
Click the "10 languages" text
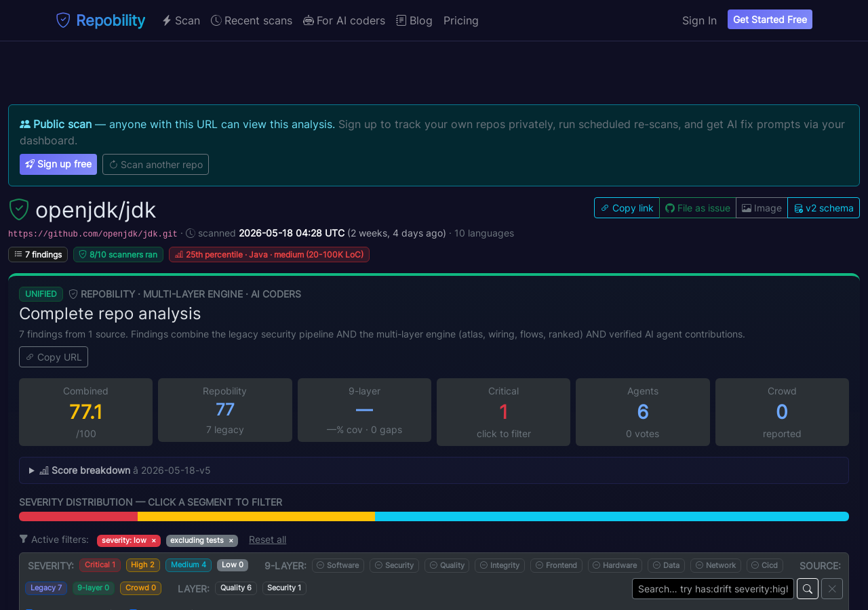pos(484,233)
